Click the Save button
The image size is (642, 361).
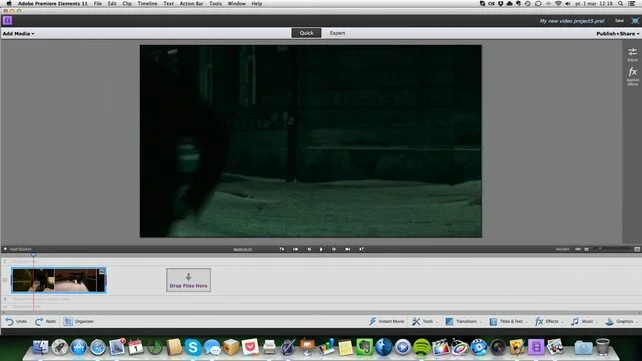(619, 20)
